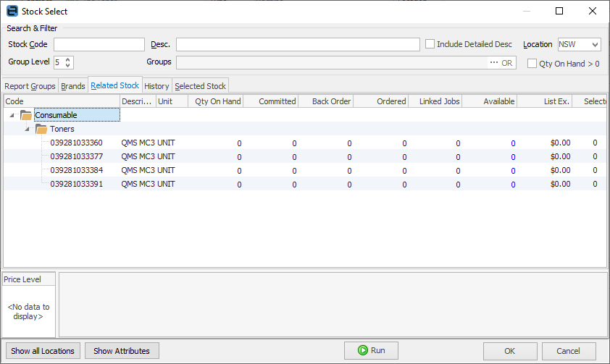Viewport: 610px width, 364px height.
Task: Sort by the Available column header
Action: click(490, 101)
